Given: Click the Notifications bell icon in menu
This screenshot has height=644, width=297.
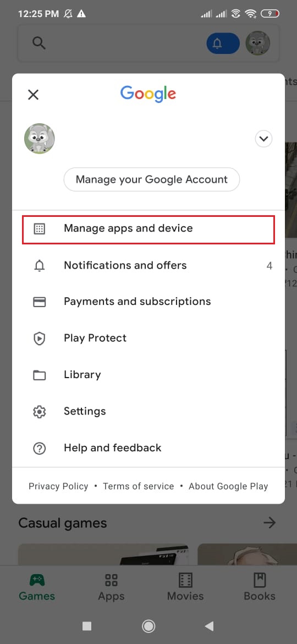Looking at the screenshot, I should (40, 266).
